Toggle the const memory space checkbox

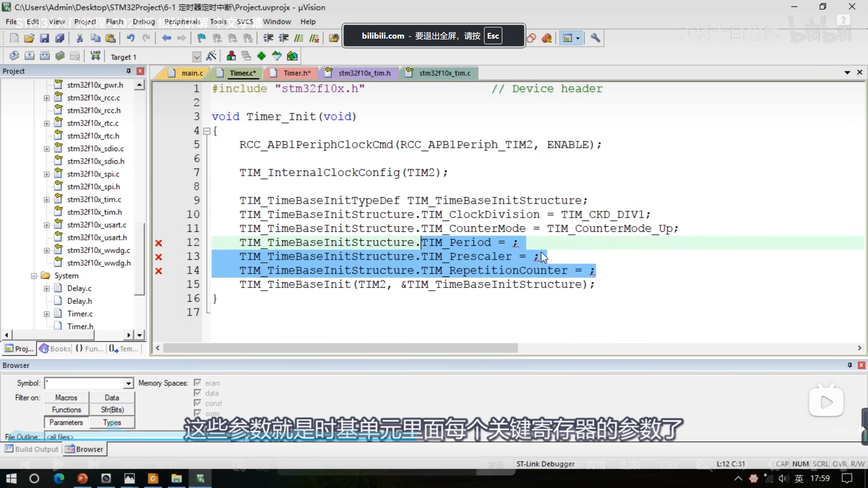pyautogui.click(x=198, y=403)
